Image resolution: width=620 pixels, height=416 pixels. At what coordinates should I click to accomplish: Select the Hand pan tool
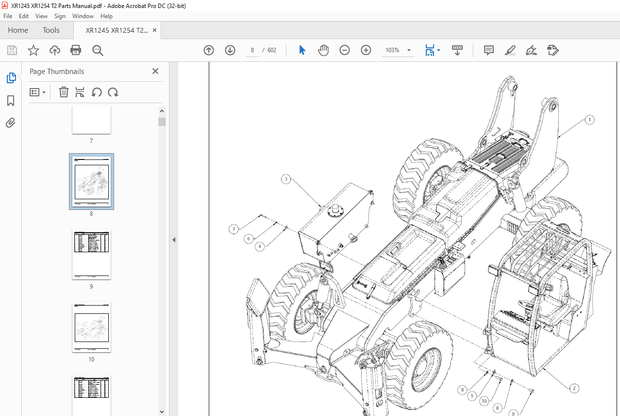pyautogui.click(x=323, y=50)
